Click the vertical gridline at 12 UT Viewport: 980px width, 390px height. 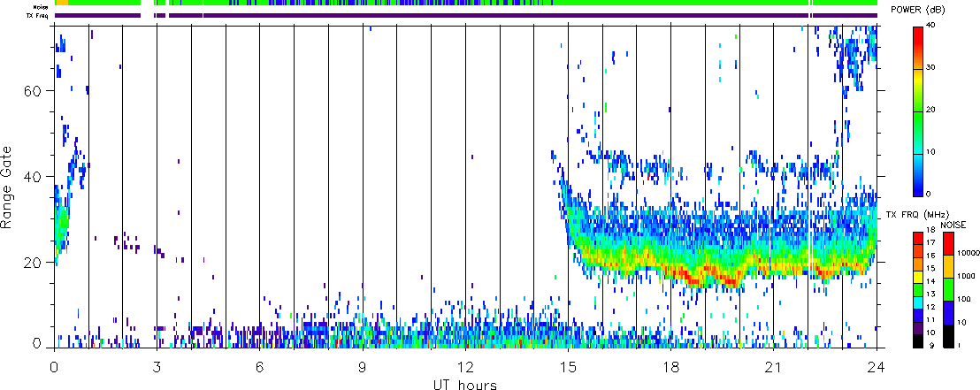(465, 187)
